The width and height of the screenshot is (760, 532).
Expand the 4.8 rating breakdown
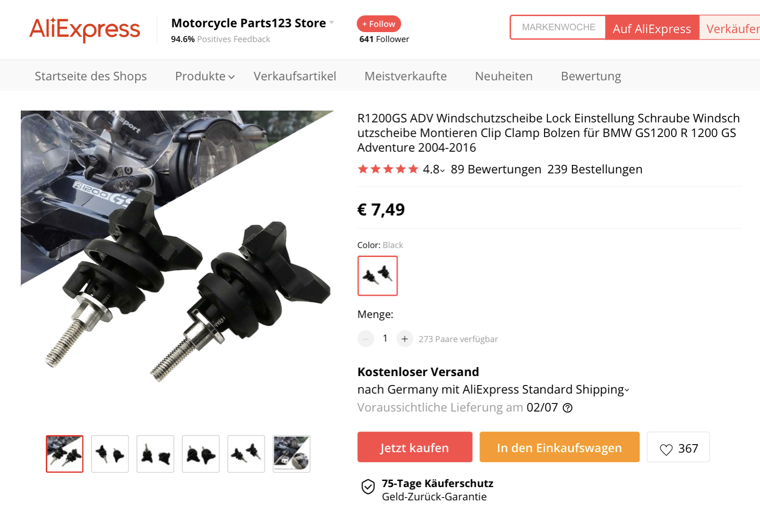[434, 169]
